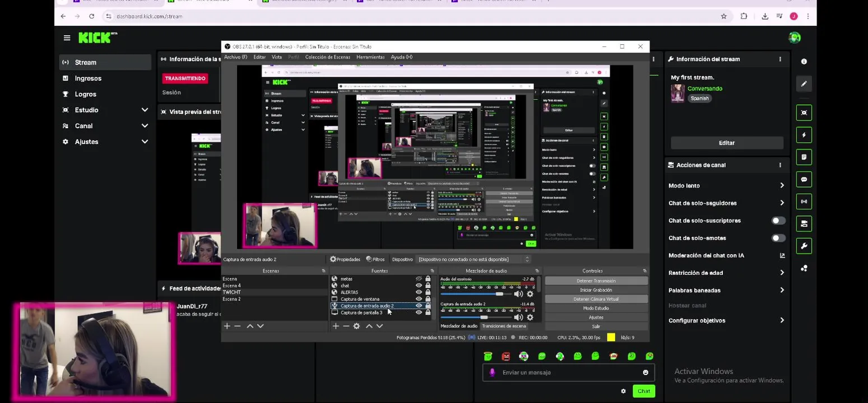Open the emoji picker in chat message box

[646, 373]
